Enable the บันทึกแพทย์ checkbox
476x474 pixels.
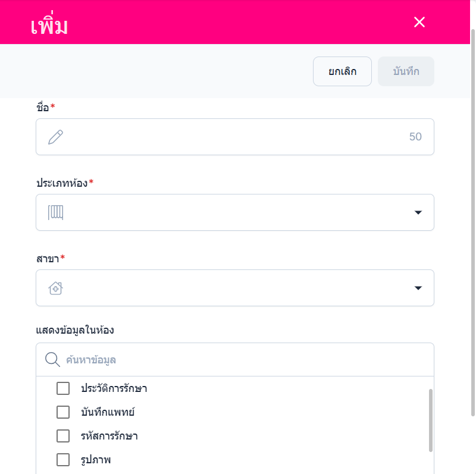[63, 412]
